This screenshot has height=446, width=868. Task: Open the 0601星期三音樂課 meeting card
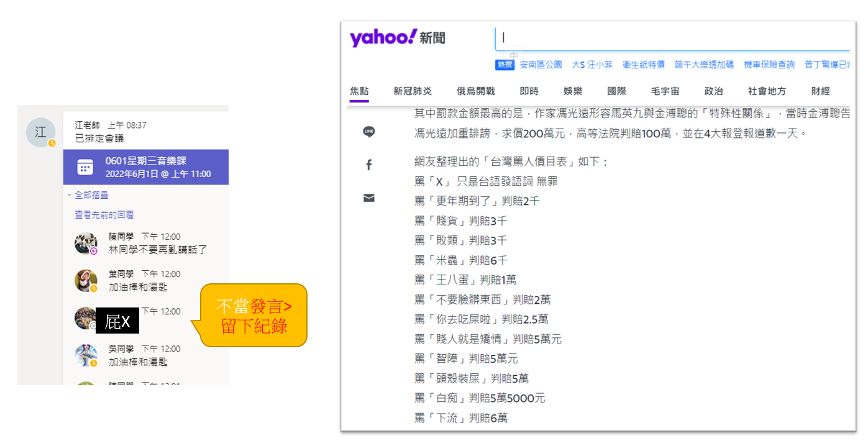[x=146, y=167]
